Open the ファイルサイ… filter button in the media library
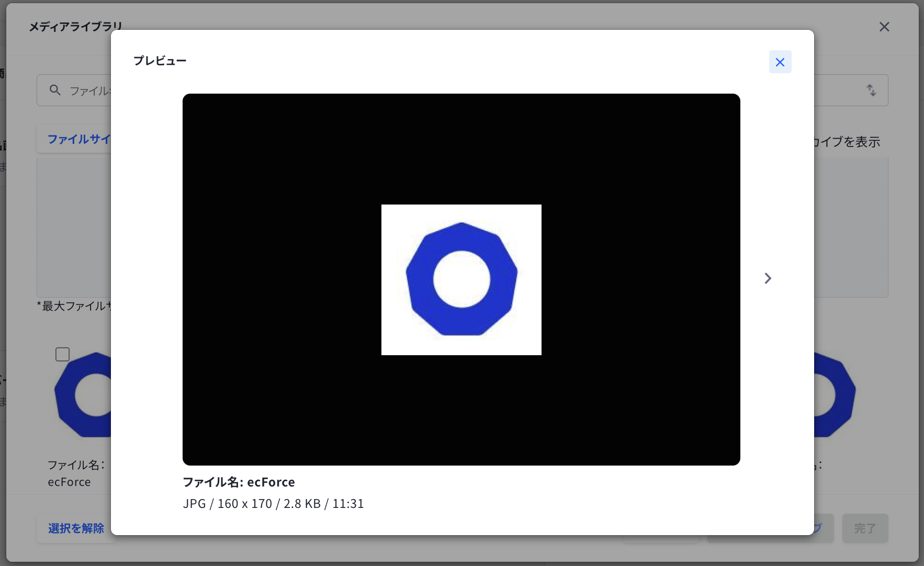Screen dimensions: 924x566 coord(74,139)
